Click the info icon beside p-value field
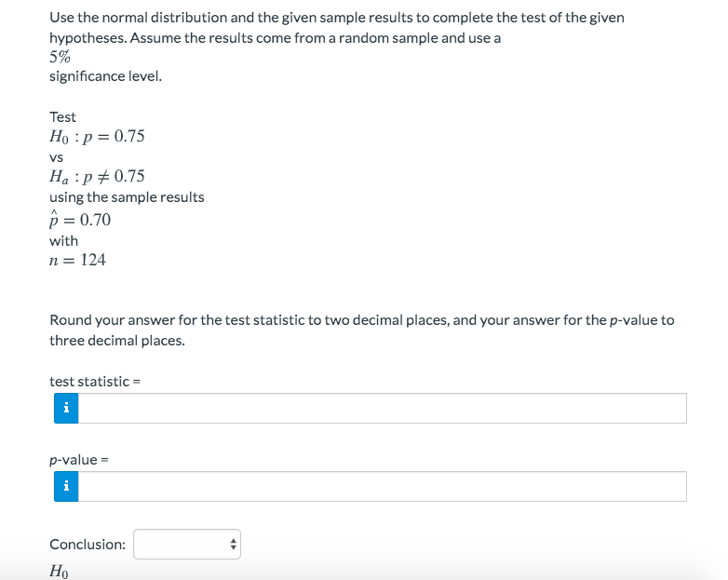 66,486
